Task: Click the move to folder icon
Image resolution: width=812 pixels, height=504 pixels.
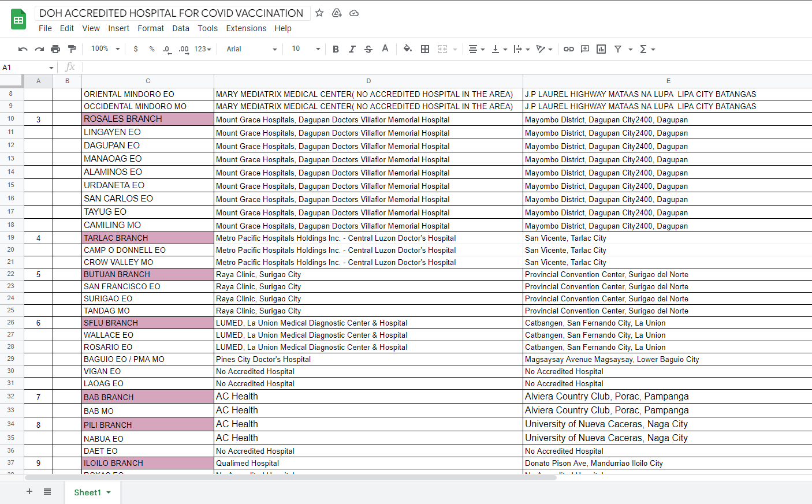Action: coord(337,13)
